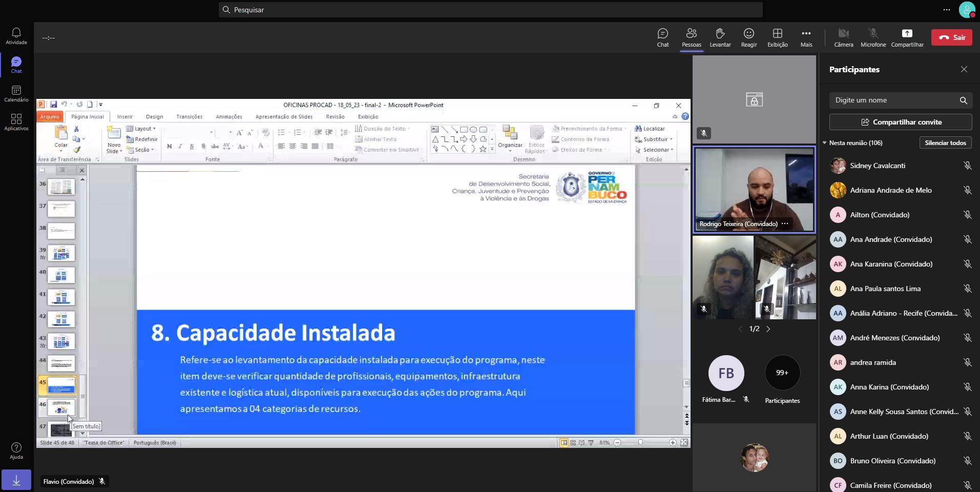Screen dimensions: 980x492
Task: Leave the meeting with Sair button
Action: pyautogui.click(x=951, y=37)
